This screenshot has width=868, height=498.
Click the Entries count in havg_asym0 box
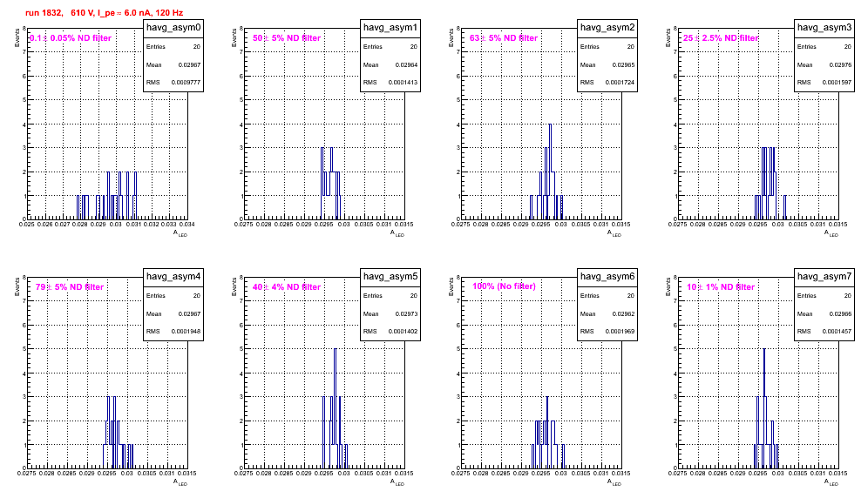[x=197, y=47]
